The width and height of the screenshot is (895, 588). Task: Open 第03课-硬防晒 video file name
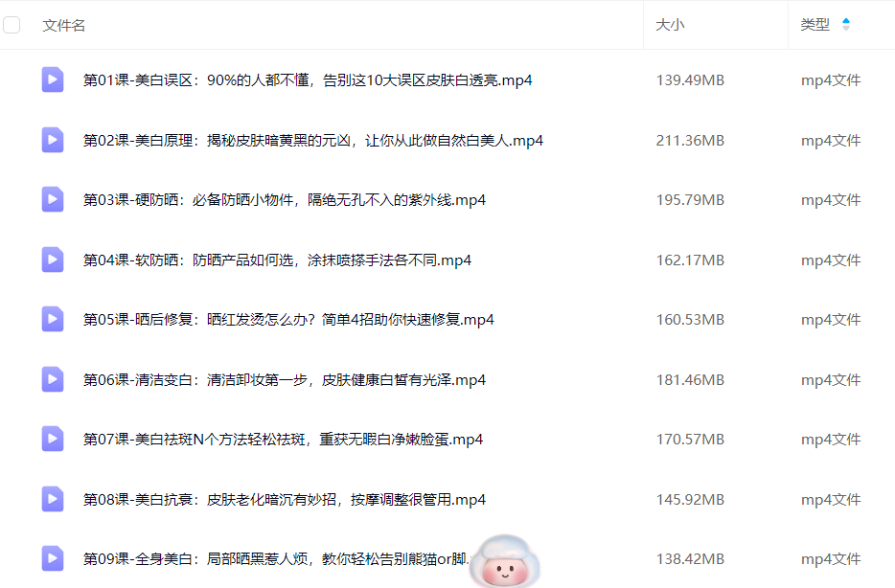285,200
